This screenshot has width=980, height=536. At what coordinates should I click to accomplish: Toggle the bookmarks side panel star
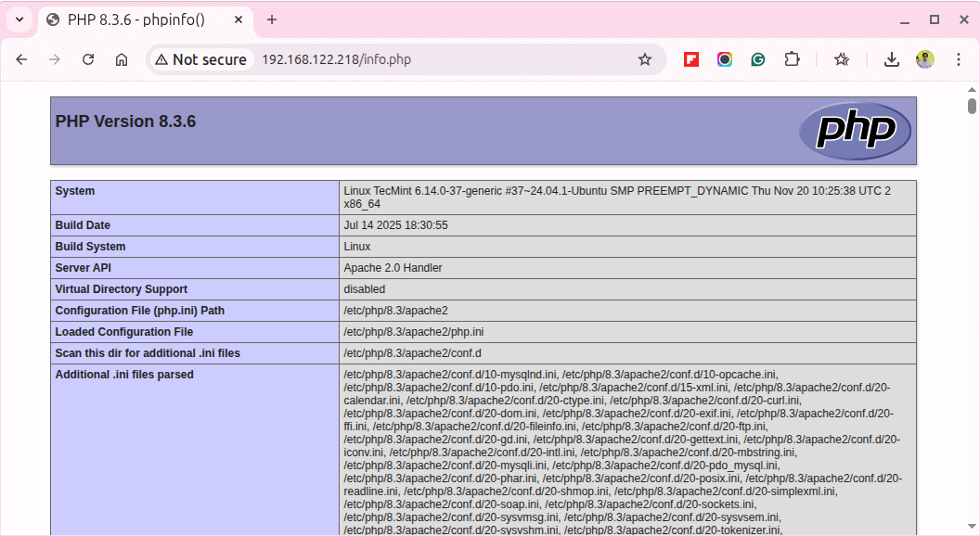pyautogui.click(x=842, y=58)
